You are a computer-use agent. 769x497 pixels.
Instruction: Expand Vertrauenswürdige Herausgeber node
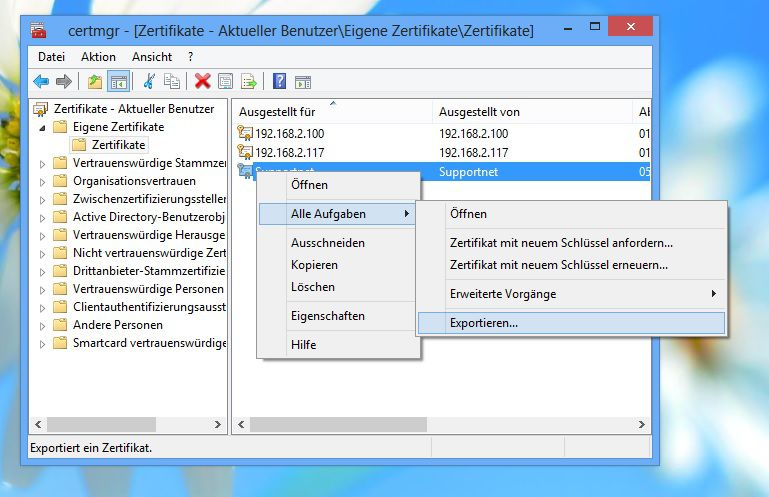43,236
